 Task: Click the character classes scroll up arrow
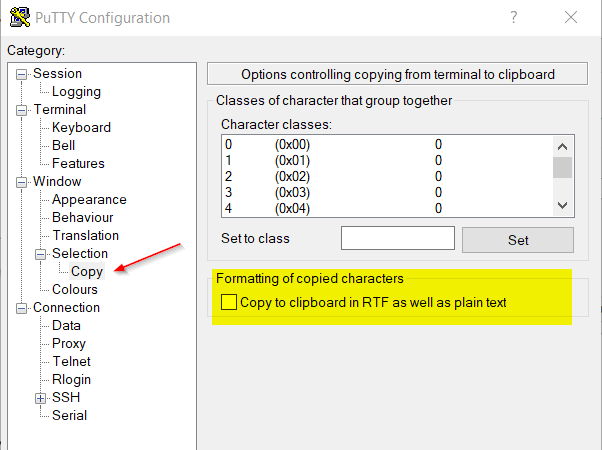pyautogui.click(x=562, y=146)
